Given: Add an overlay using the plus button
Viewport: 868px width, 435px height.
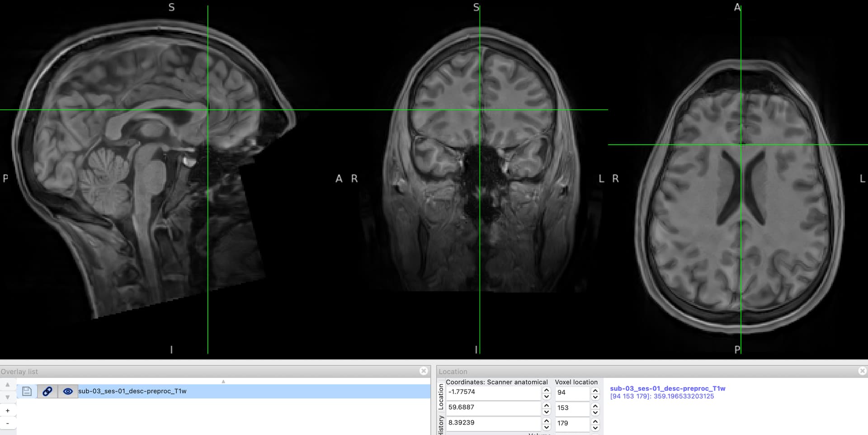Looking at the screenshot, I should click(7, 411).
